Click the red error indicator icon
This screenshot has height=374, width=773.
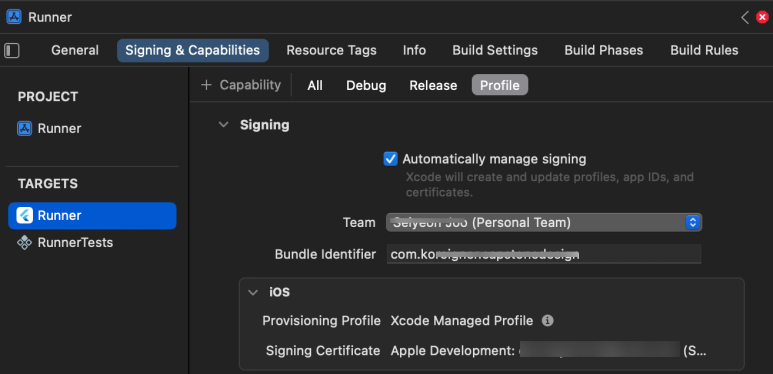(x=762, y=17)
